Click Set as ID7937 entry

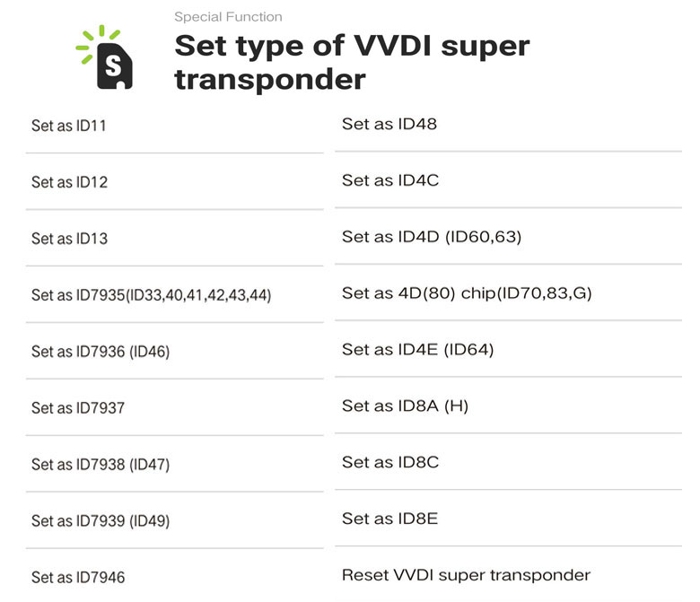78,408
